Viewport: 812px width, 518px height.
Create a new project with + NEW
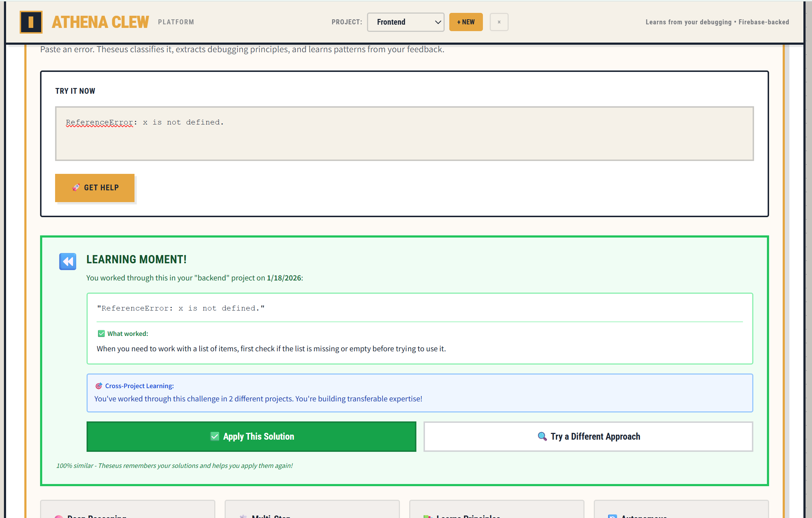coord(466,22)
